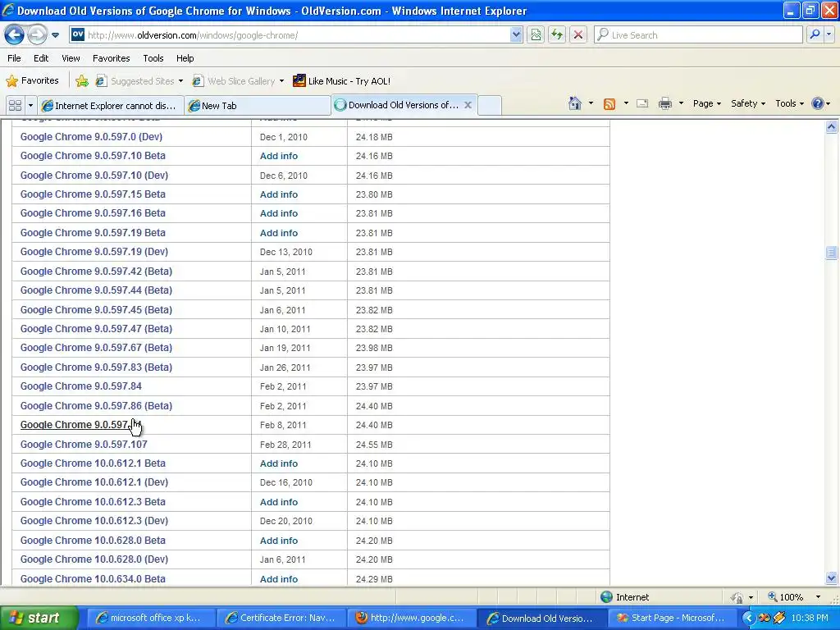840x630 pixels.
Task: Click the Add to Favorites Bar icon
Action: click(x=82, y=81)
